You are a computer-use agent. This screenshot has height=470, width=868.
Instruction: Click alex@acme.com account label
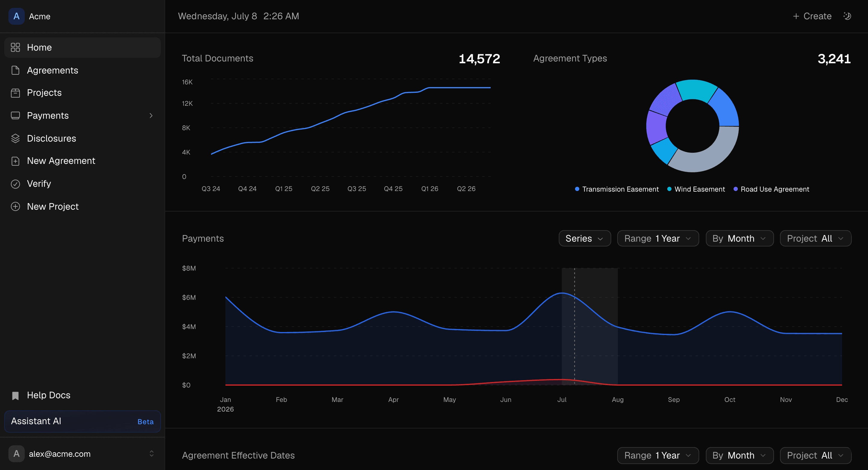coord(60,454)
